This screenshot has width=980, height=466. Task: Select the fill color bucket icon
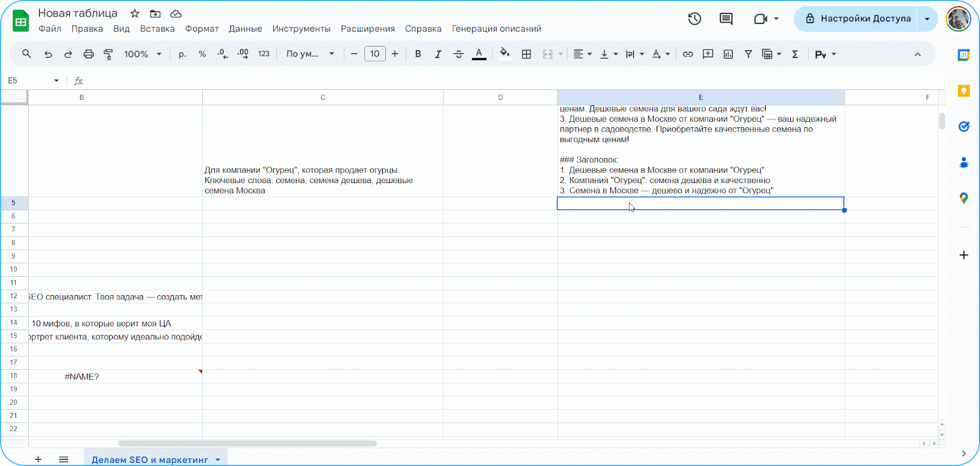tap(504, 53)
